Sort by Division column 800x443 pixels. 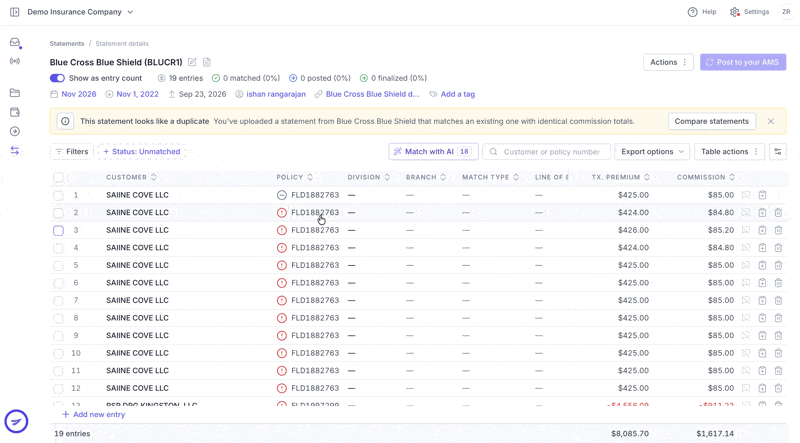point(368,177)
